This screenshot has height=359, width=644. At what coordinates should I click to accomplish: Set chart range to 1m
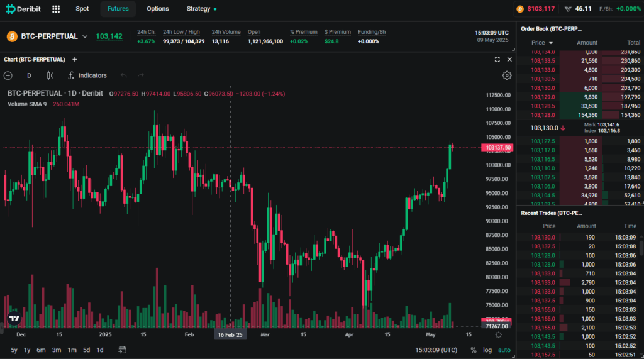coord(72,350)
